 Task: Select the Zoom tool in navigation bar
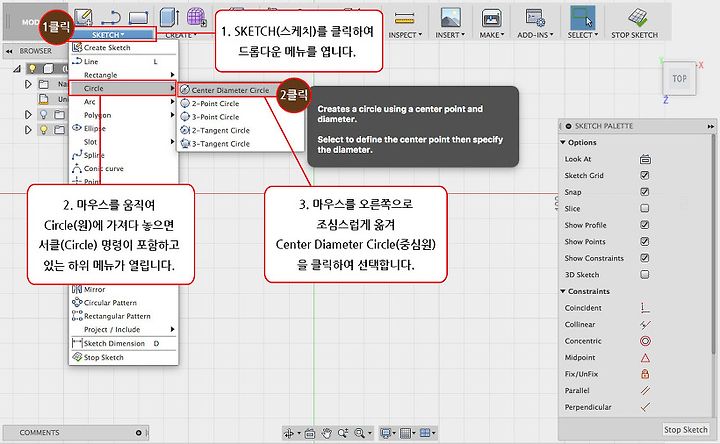coord(343,433)
